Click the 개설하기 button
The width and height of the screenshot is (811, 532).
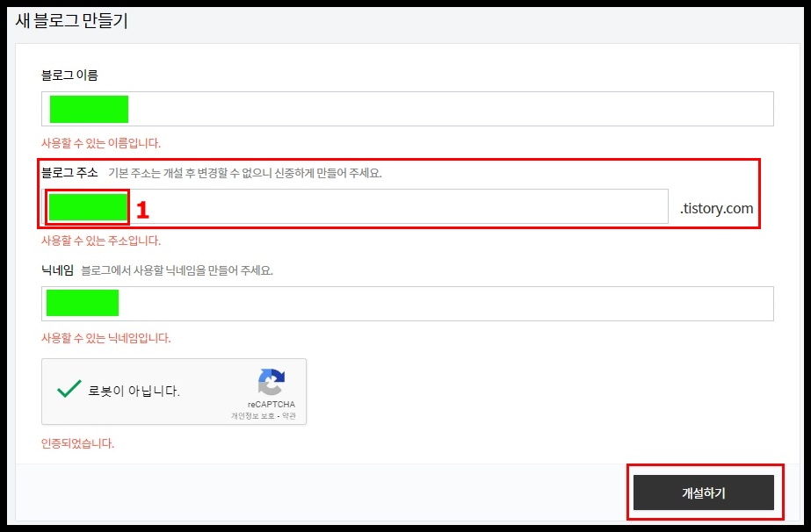click(x=704, y=492)
